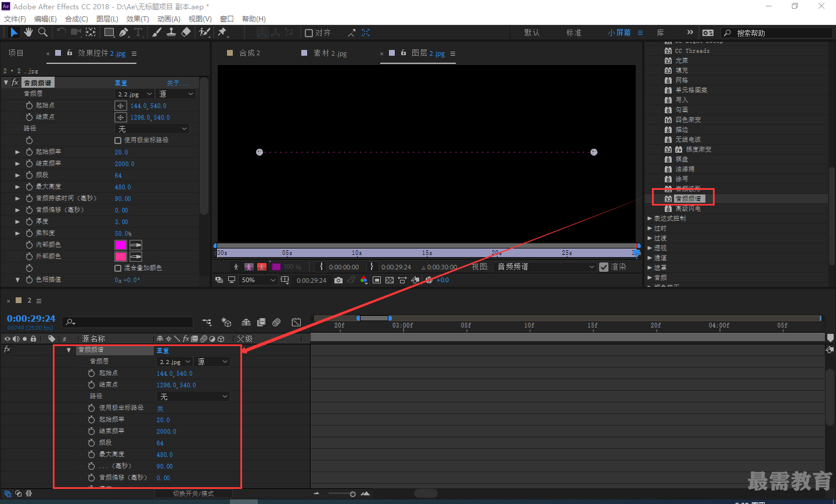Open the 路径 dropdown in the timeline
This screenshot has width=836, height=504.
pos(193,397)
